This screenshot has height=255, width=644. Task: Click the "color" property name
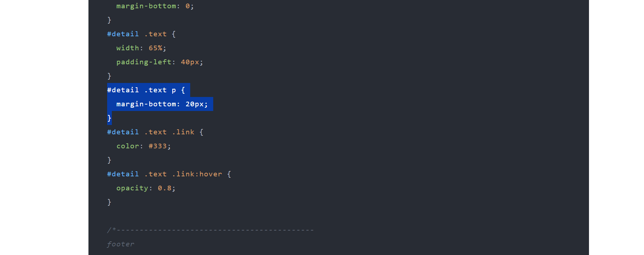[x=127, y=146]
